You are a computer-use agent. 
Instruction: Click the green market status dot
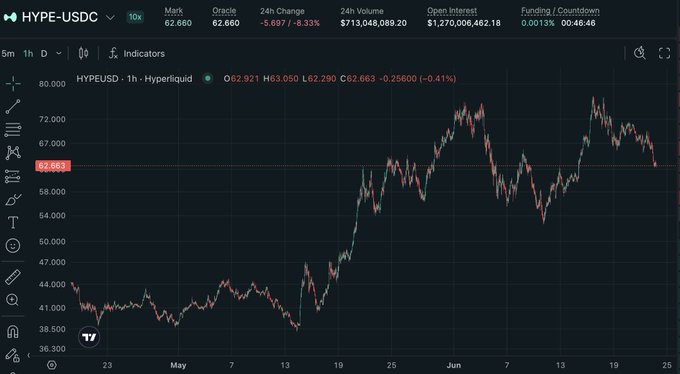tap(208, 79)
